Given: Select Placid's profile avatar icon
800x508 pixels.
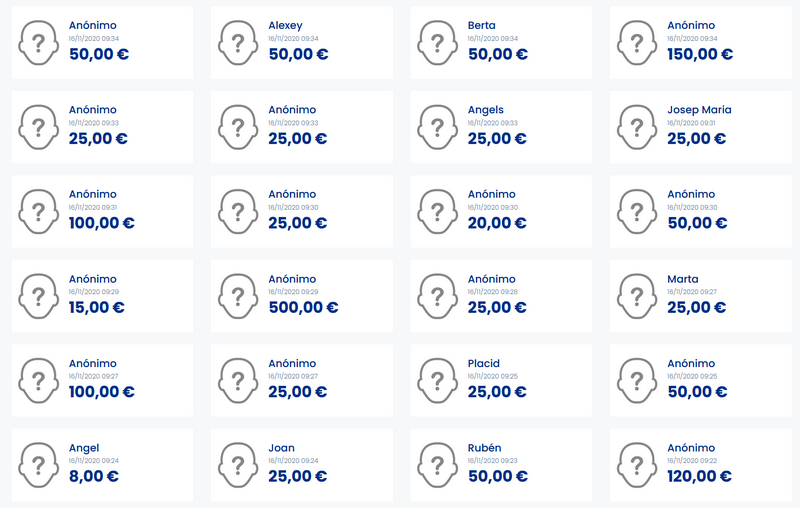Looking at the screenshot, I should tap(437, 382).
